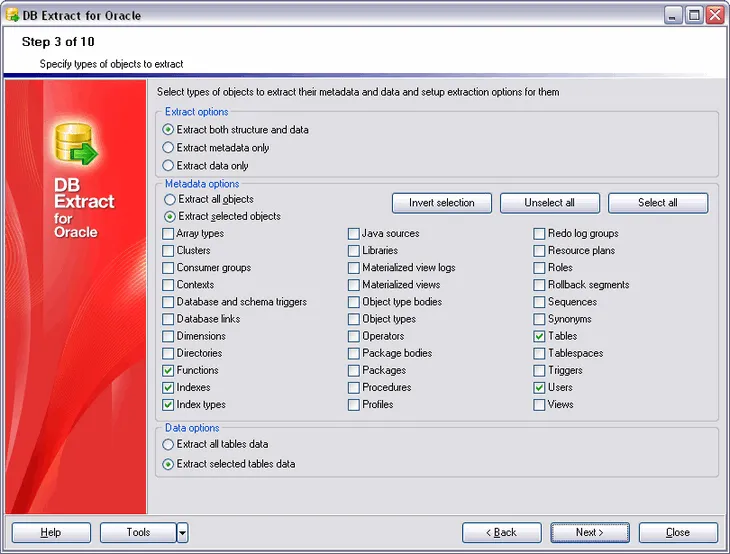Screen dimensions: 730x554
Task: Expand the Tools dropdown arrow
Action: pos(182,532)
